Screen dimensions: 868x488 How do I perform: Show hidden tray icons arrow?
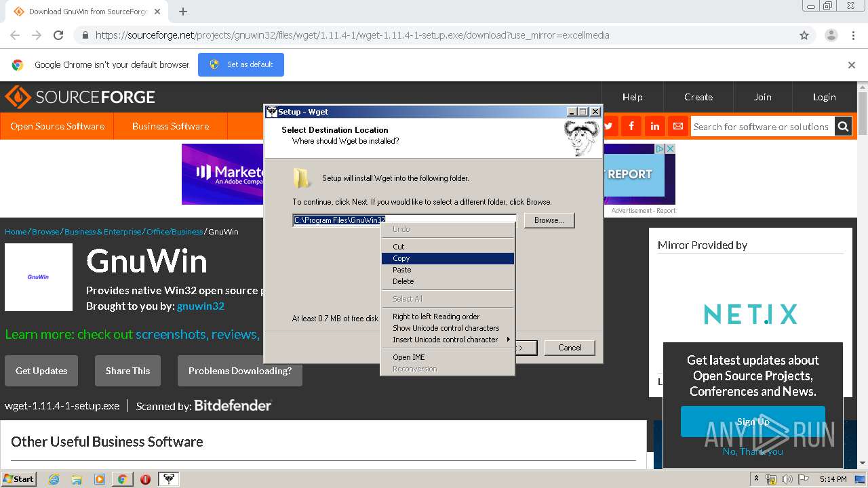757,479
